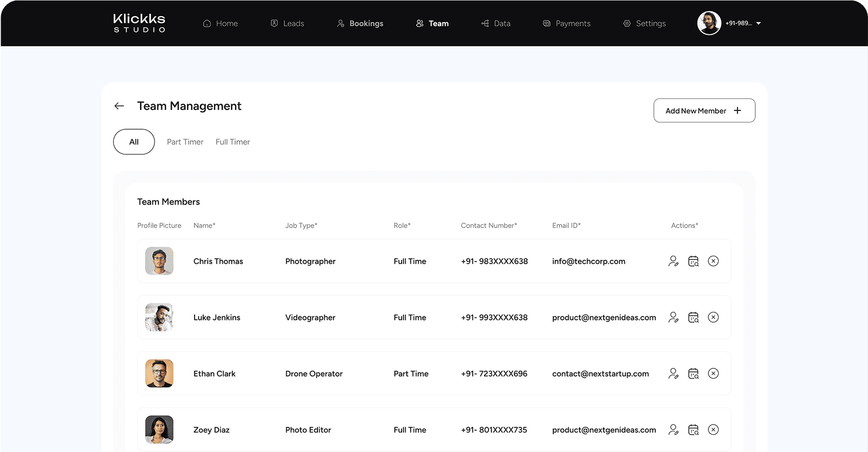Click the Add New Member button
Screen dimensions: 868x452
[x=704, y=110]
